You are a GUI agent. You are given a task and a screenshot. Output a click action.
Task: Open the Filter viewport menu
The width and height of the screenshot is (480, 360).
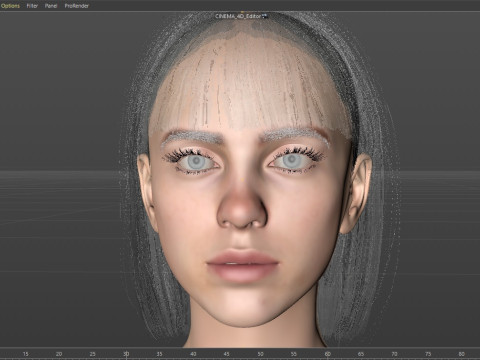coord(32,6)
